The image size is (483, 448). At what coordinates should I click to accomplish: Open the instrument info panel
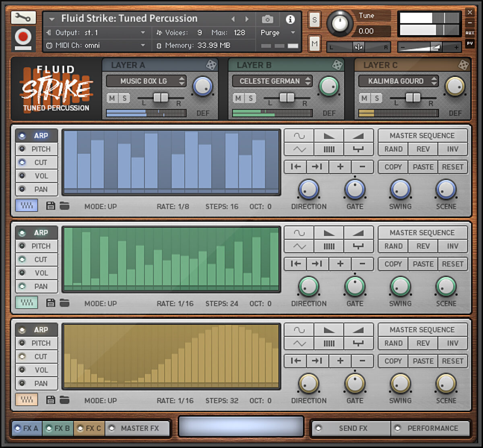pos(290,19)
